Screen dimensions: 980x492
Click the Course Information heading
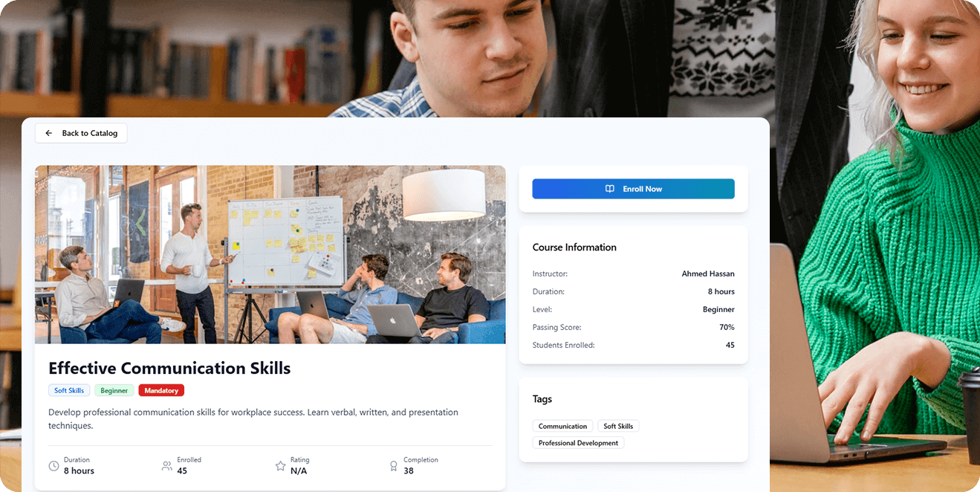[x=574, y=247]
